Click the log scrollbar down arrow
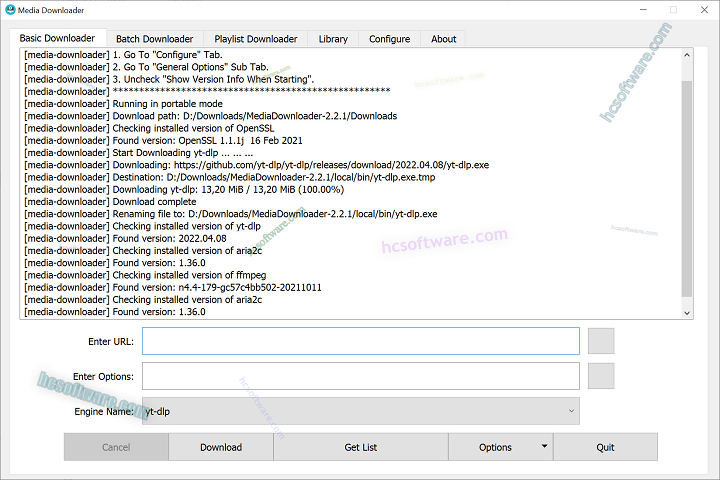 pyautogui.click(x=687, y=313)
